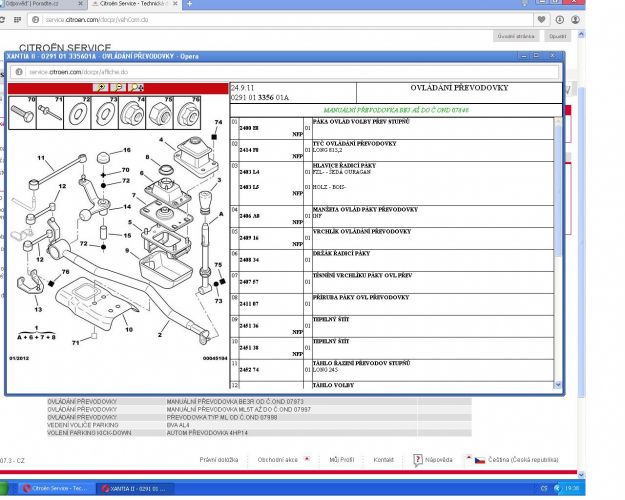Click the 19:38 taskbar clock
625x500 pixels.
pos(572,488)
